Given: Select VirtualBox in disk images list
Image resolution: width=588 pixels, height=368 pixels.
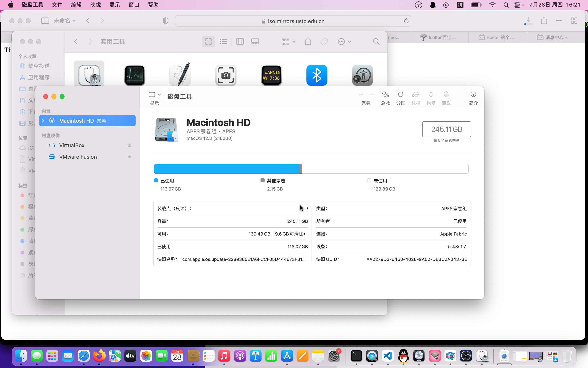Looking at the screenshot, I should pyautogui.click(x=87, y=145).
